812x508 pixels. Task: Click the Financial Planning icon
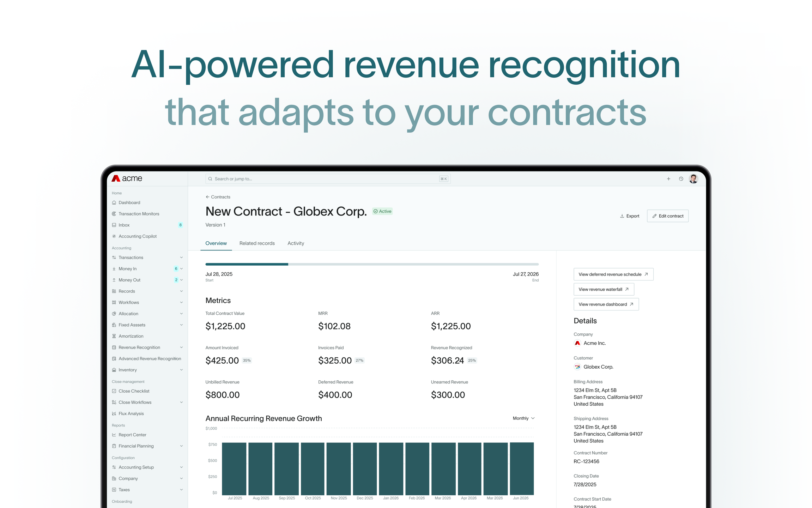tap(114, 446)
